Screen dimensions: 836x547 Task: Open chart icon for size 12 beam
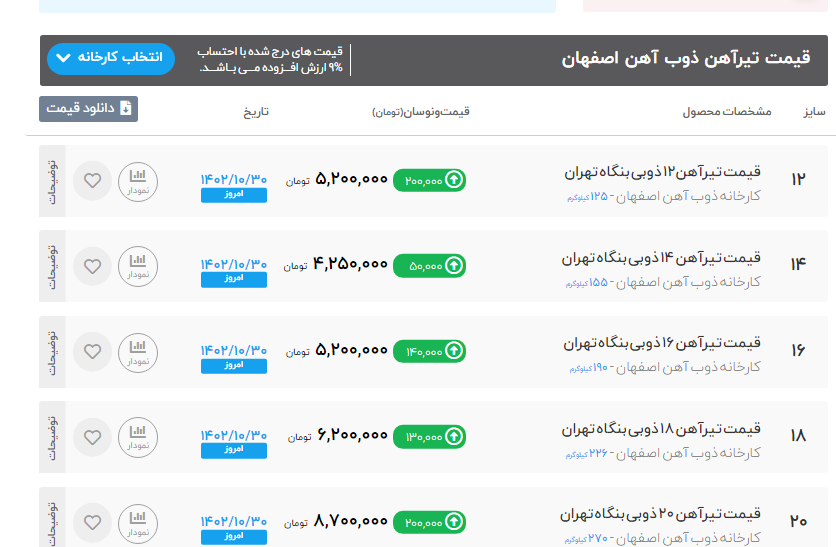[x=138, y=181]
